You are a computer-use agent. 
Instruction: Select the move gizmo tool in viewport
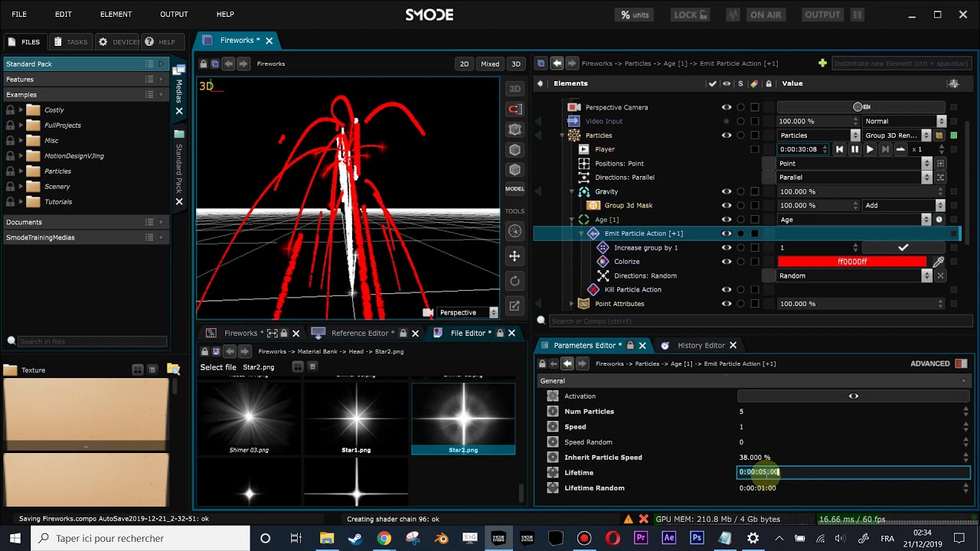click(514, 256)
